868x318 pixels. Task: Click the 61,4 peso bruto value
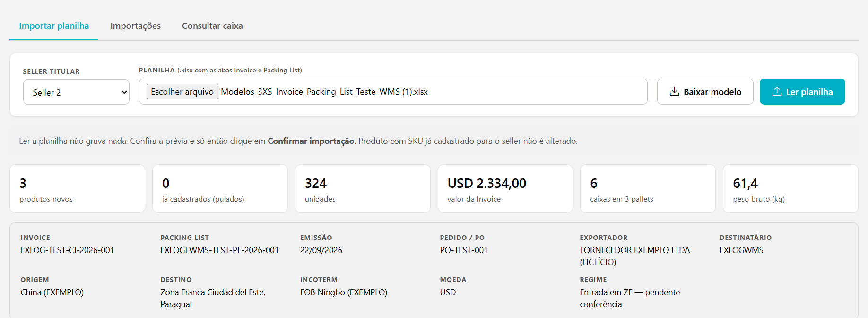pyautogui.click(x=745, y=184)
